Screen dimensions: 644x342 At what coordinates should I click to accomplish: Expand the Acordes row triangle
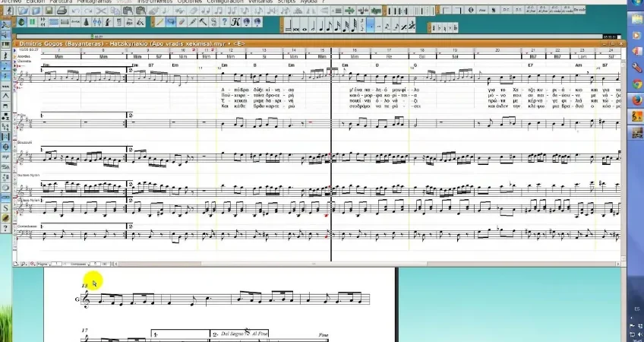[x=14, y=57]
